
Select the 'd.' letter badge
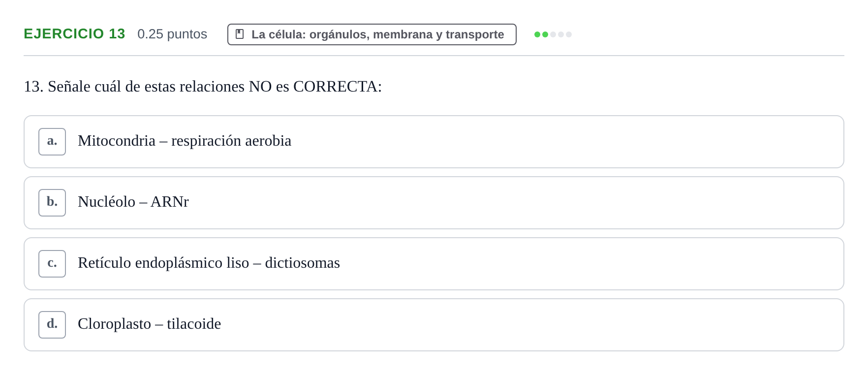tap(52, 325)
